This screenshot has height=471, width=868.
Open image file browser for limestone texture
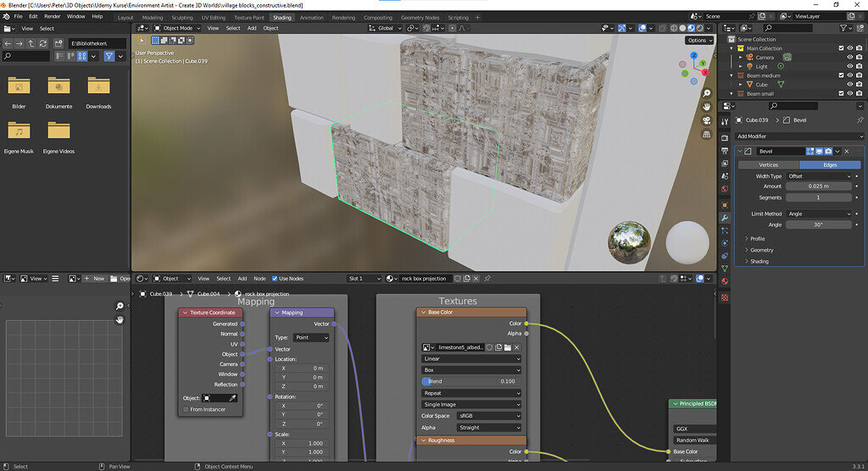click(x=507, y=347)
